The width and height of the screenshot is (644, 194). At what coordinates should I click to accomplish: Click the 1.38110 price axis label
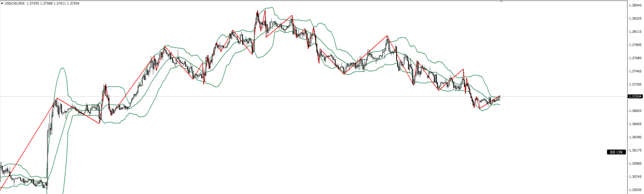coord(634,32)
